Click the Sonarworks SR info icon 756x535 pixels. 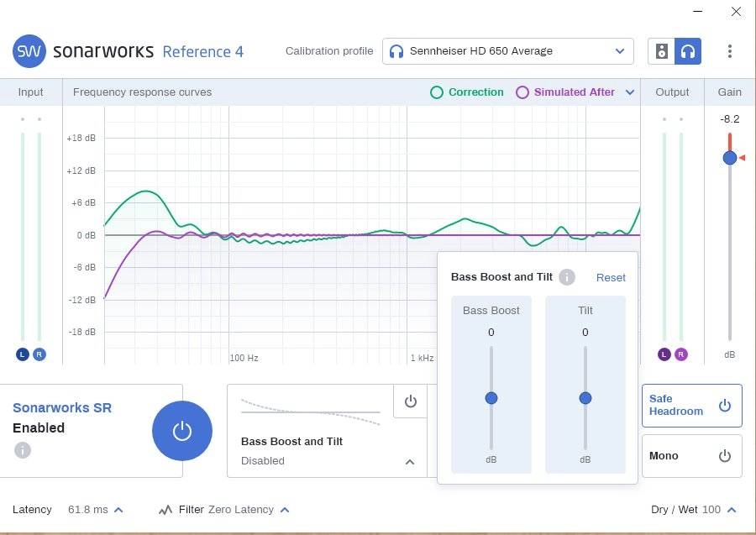(23, 449)
